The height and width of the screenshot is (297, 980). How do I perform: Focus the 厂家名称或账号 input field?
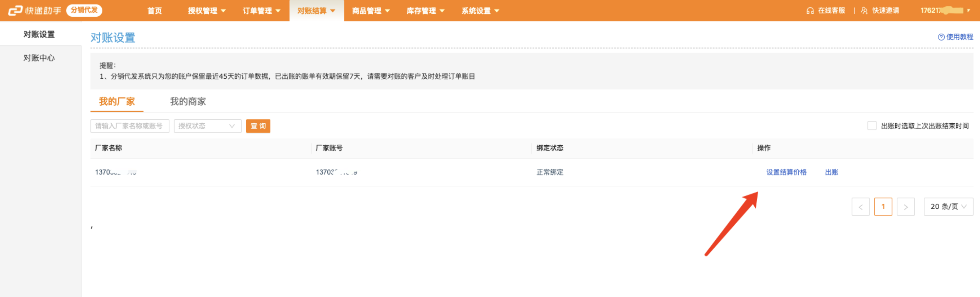coord(129,126)
